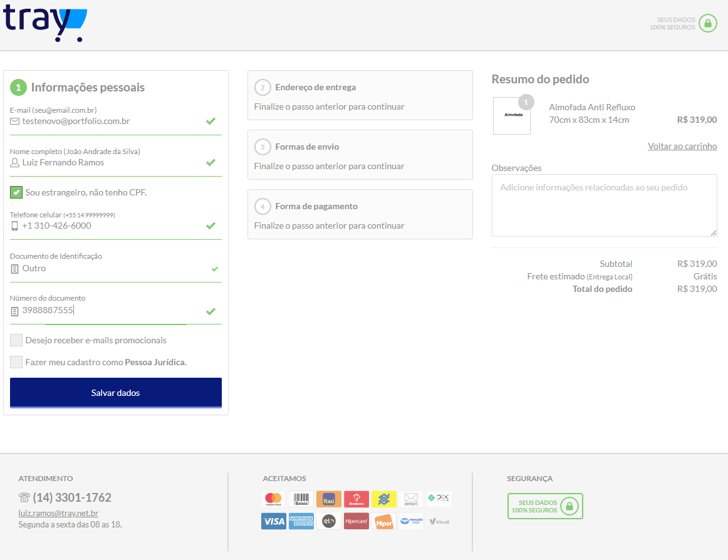Click the green checkmark in the e-mail field
The width and height of the screenshot is (728, 560).
tap(211, 121)
